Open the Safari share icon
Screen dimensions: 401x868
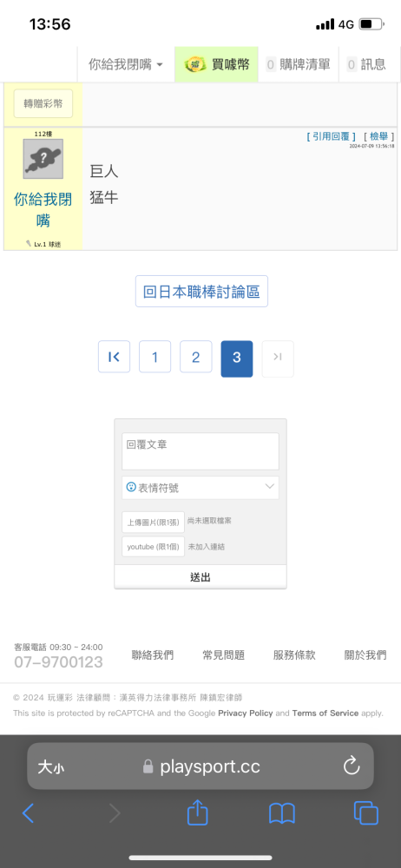tap(197, 812)
